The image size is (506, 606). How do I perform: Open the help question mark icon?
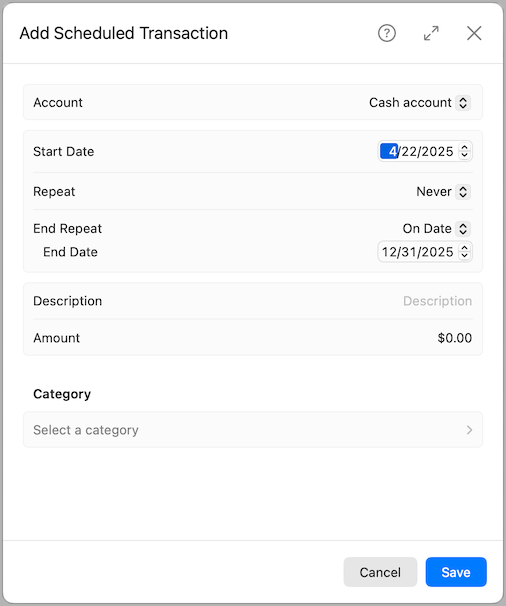coord(387,33)
